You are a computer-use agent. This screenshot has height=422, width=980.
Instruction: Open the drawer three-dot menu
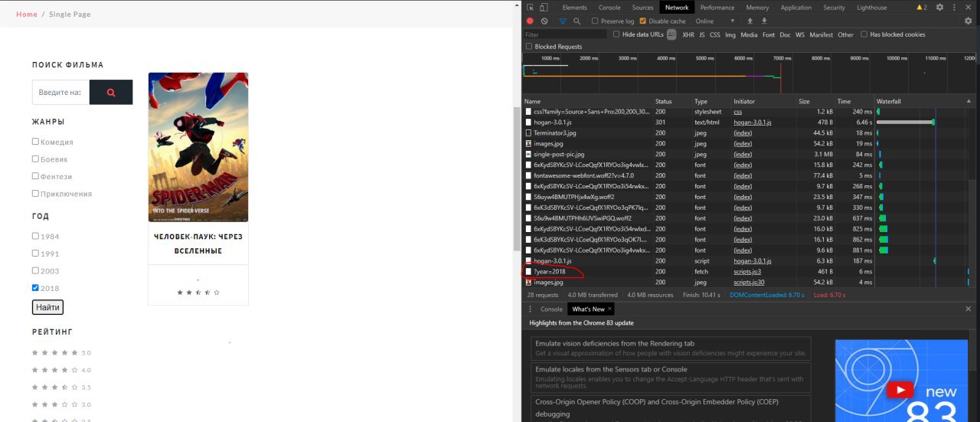tap(530, 309)
